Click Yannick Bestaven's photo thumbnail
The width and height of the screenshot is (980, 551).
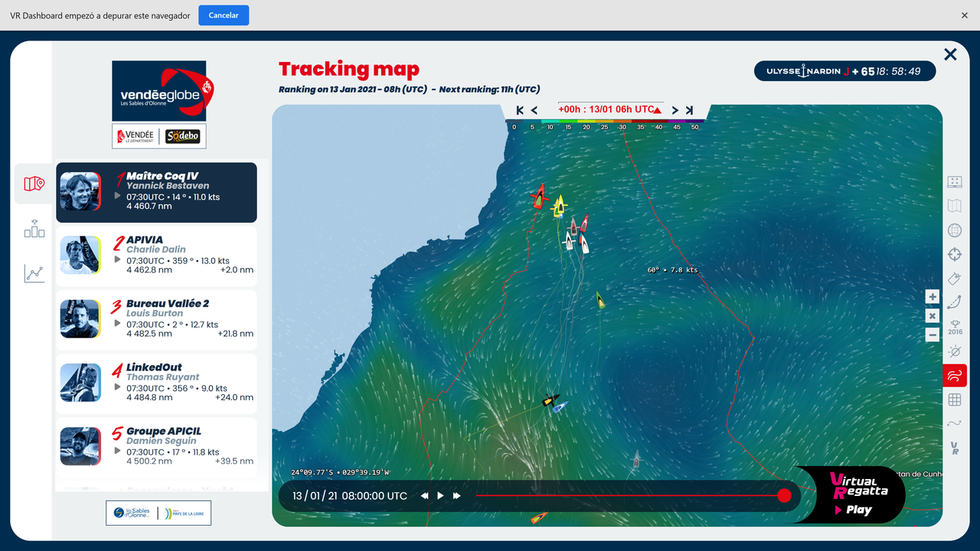(x=80, y=191)
